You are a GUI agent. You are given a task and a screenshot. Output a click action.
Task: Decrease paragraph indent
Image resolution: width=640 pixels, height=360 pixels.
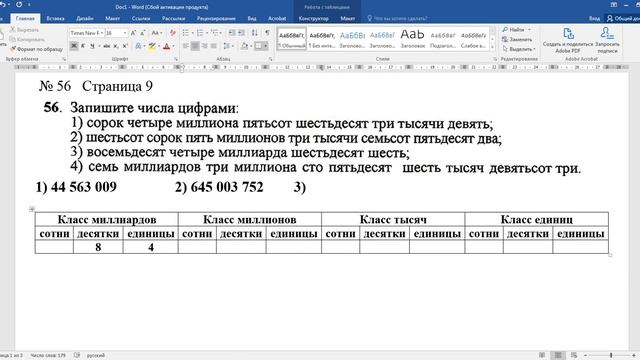[x=232, y=33]
